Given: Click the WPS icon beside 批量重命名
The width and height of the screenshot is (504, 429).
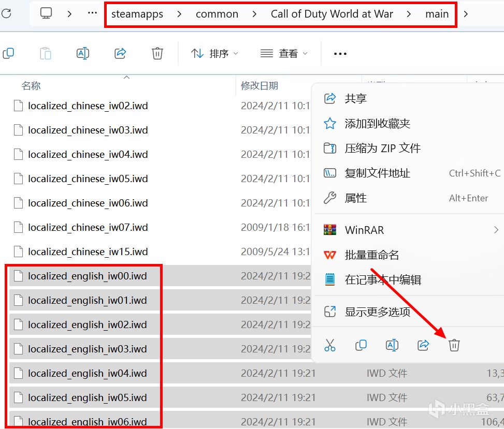Looking at the screenshot, I should tap(330, 255).
